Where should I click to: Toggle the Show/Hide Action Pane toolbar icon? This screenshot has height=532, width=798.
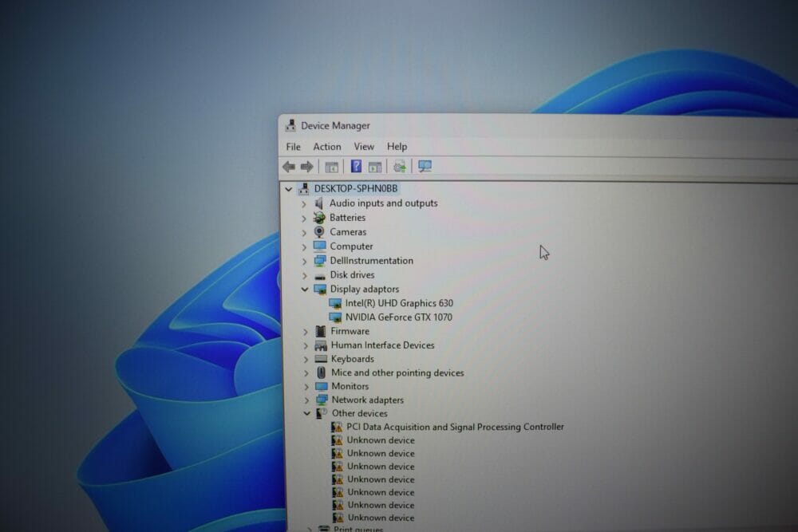point(375,167)
